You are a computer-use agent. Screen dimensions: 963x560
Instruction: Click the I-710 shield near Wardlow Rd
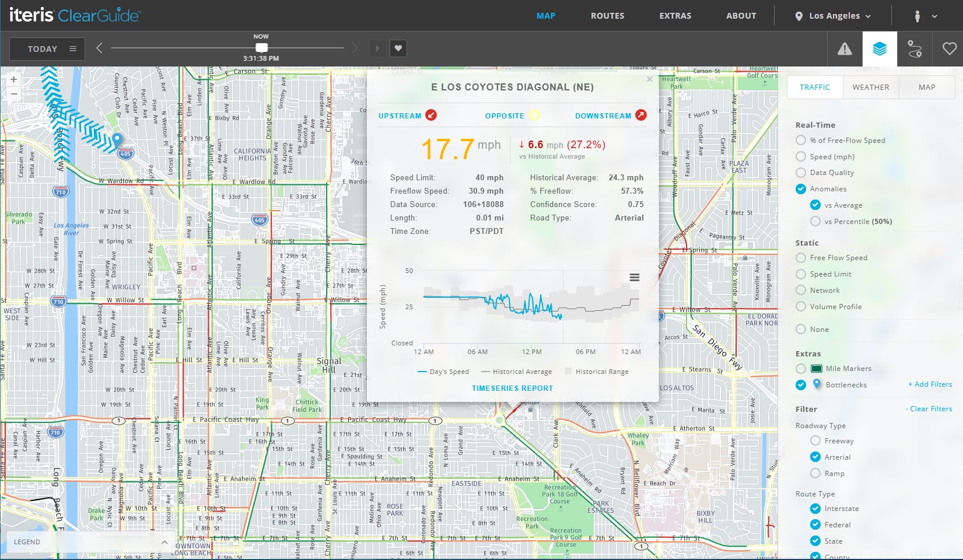coord(61,191)
